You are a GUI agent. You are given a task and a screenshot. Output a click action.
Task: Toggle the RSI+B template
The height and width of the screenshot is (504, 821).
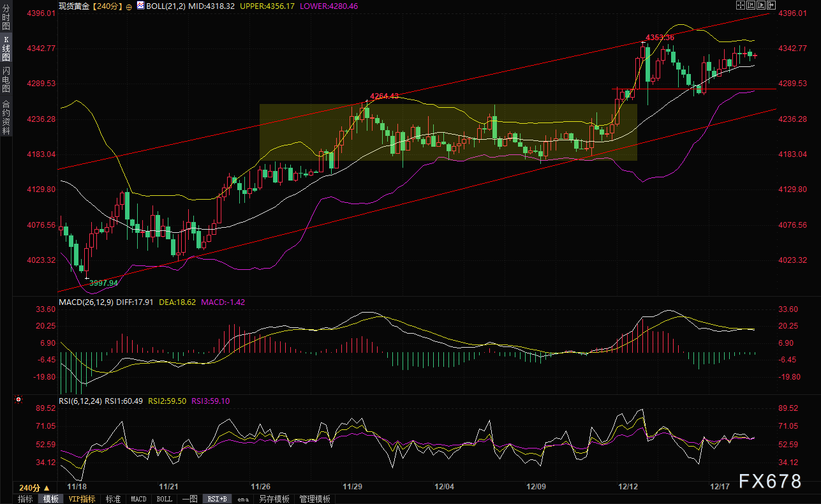(218, 499)
